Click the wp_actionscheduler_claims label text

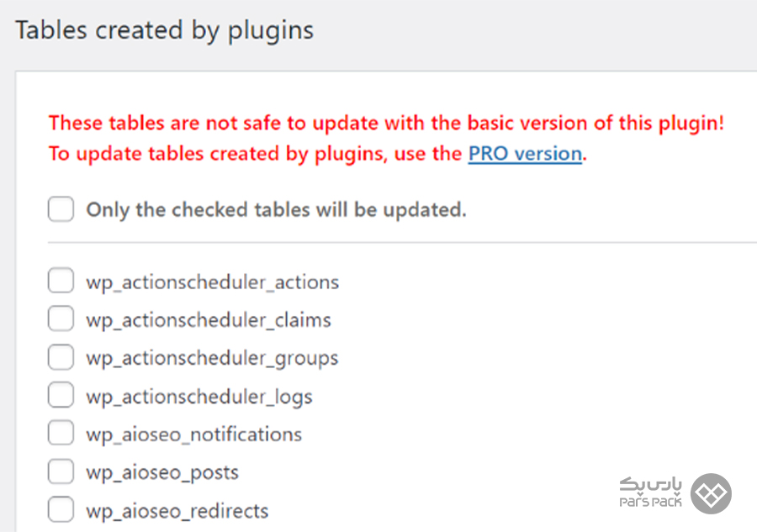pyautogui.click(x=209, y=321)
